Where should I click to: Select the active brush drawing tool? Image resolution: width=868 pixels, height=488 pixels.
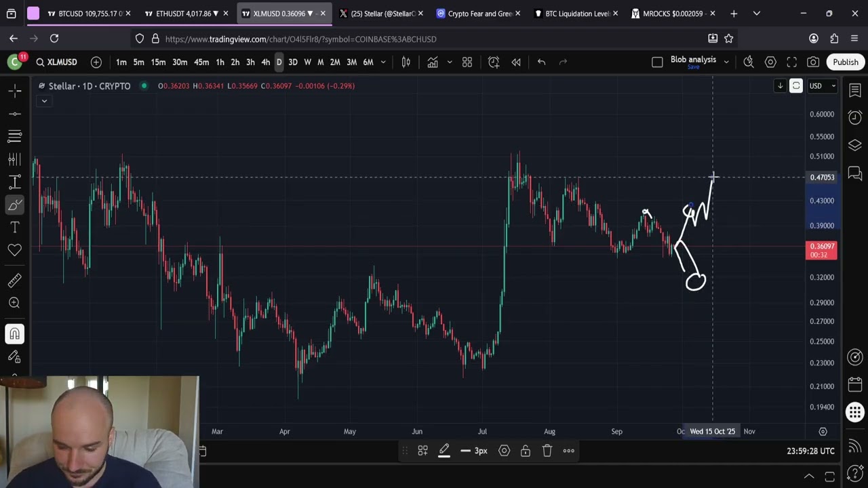click(15, 205)
